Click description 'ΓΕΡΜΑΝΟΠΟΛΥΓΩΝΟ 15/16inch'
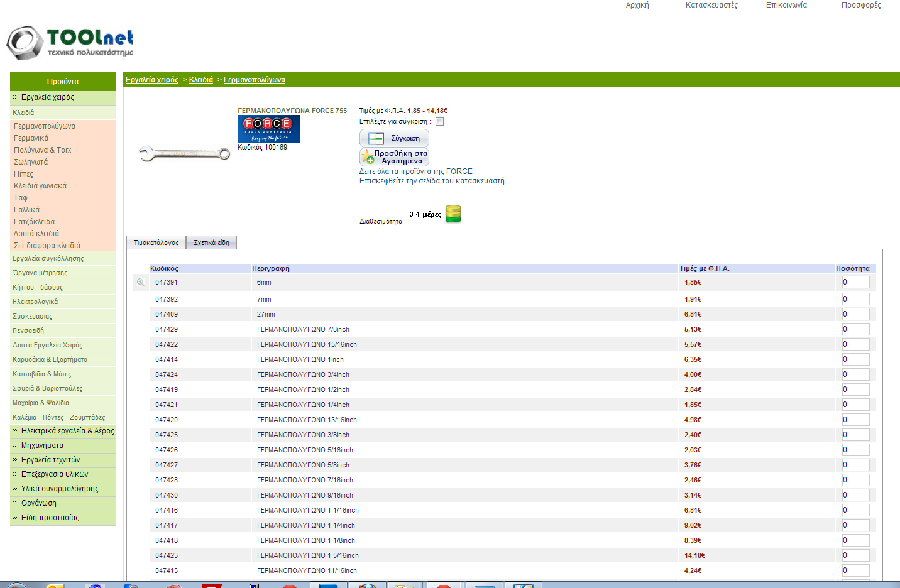Viewport: 900px width, 588px height. point(307,344)
